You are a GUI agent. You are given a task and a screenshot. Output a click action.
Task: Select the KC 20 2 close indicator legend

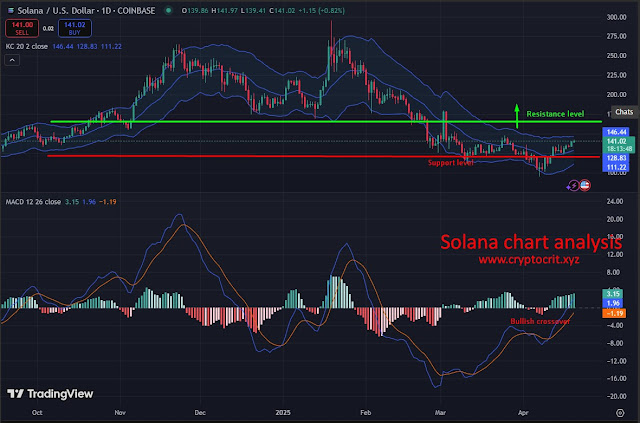pyautogui.click(x=27, y=47)
